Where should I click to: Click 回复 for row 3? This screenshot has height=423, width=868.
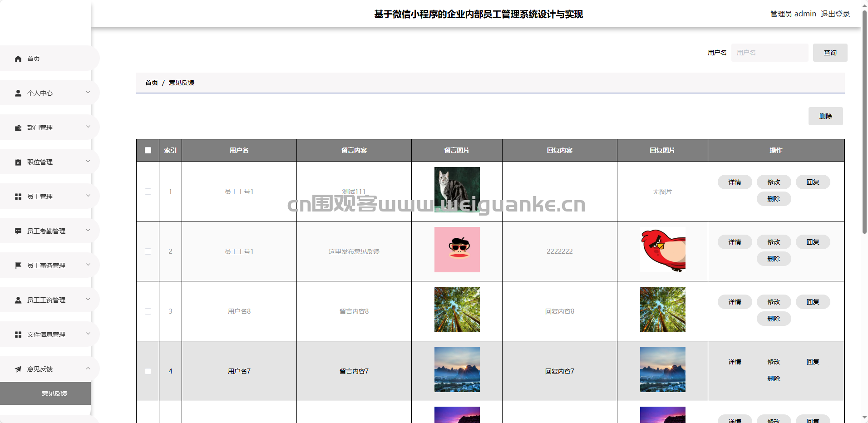(x=813, y=302)
